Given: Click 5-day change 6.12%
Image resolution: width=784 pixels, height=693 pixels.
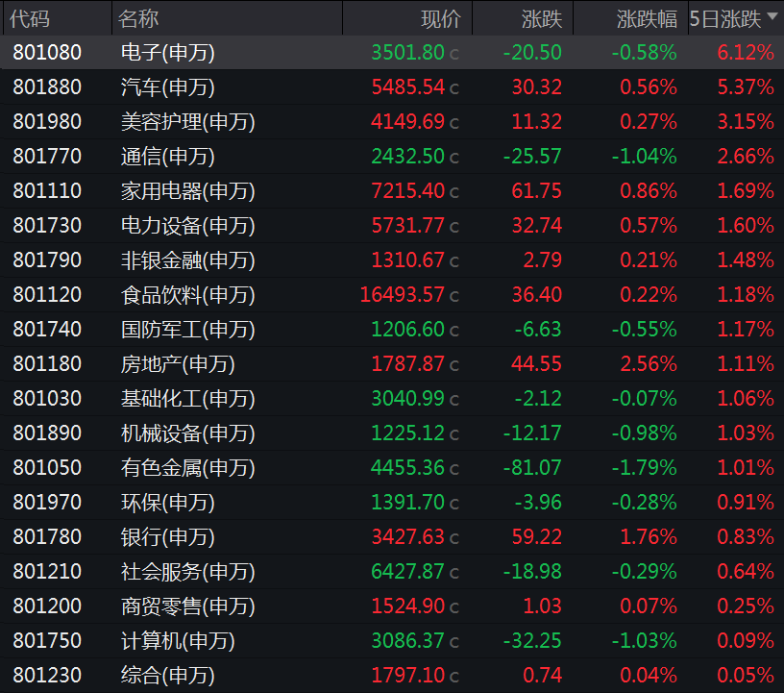Looking at the screenshot, I should pos(746,52).
